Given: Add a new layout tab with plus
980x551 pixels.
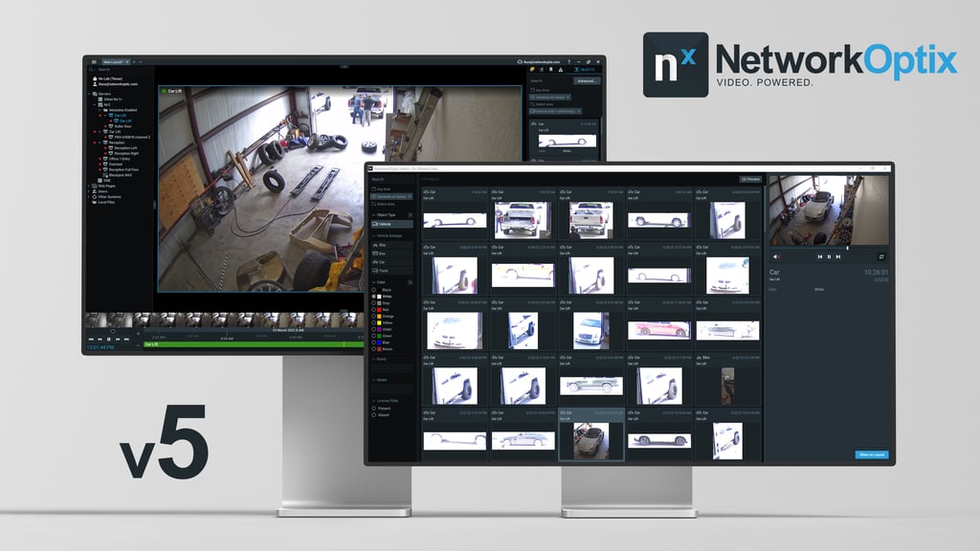Looking at the screenshot, I should (134, 62).
